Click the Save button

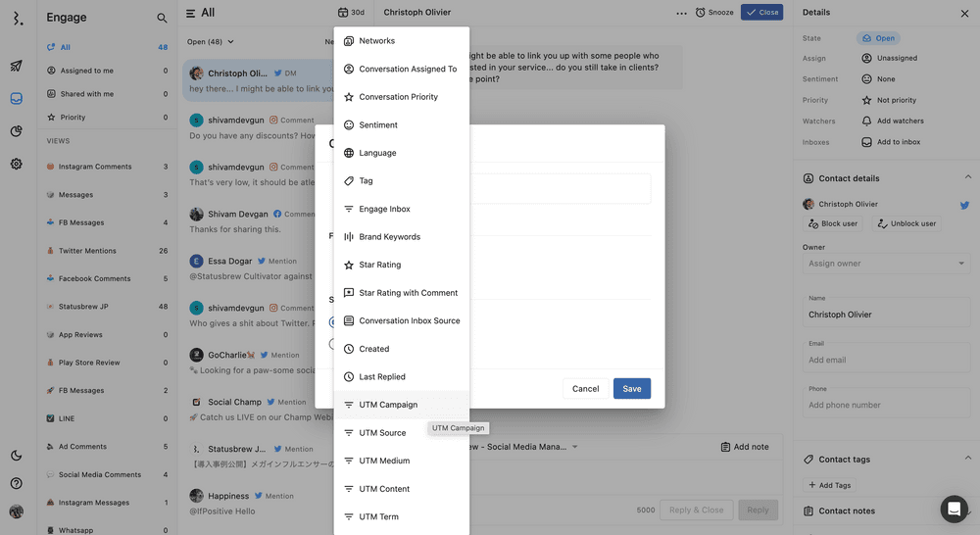[631, 389]
